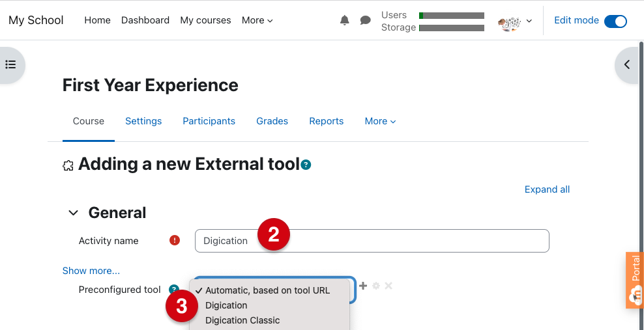Screen dimensions: 644x330
Task: Open My courses in the top navigation
Action: (x=205, y=20)
